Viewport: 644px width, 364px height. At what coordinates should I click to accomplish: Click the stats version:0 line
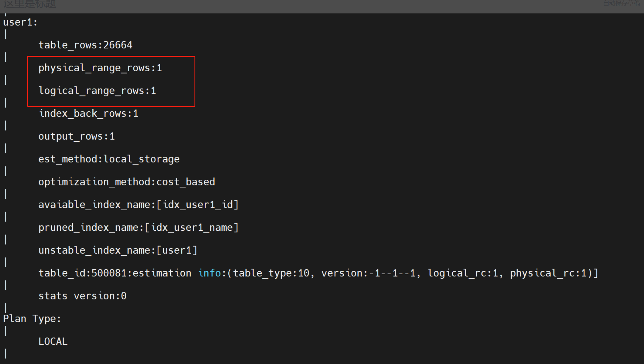(x=82, y=296)
